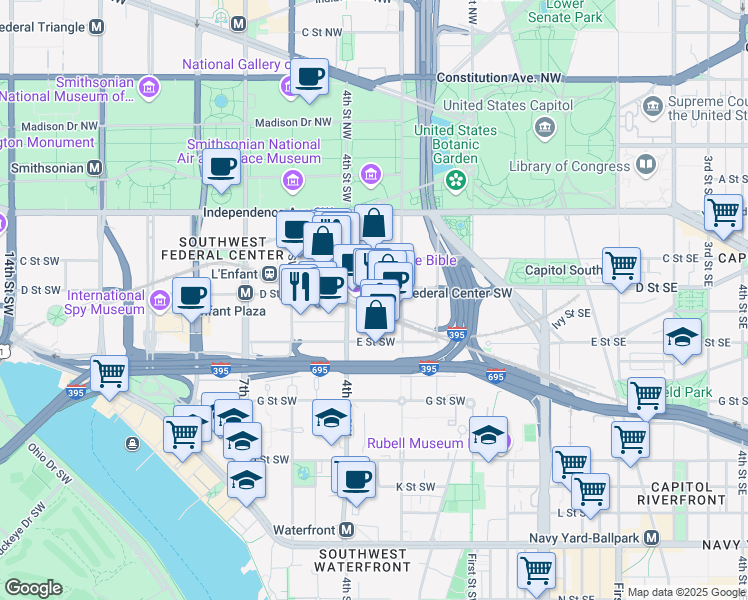Click the shopping cart marker below Navy Yard-Ballpark

click(x=536, y=572)
